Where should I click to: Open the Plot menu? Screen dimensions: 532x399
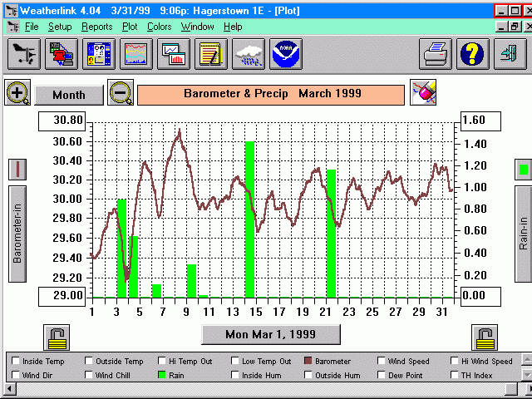[130, 27]
